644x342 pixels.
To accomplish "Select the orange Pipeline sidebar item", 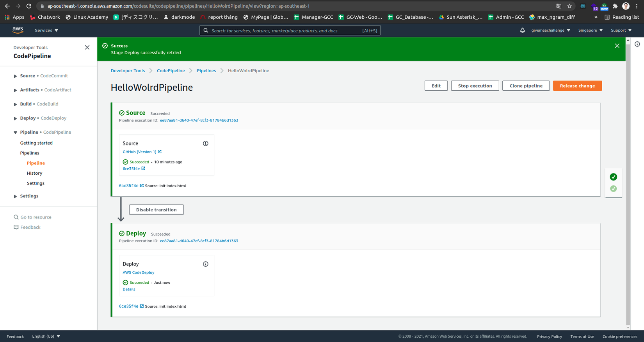I will [x=36, y=163].
